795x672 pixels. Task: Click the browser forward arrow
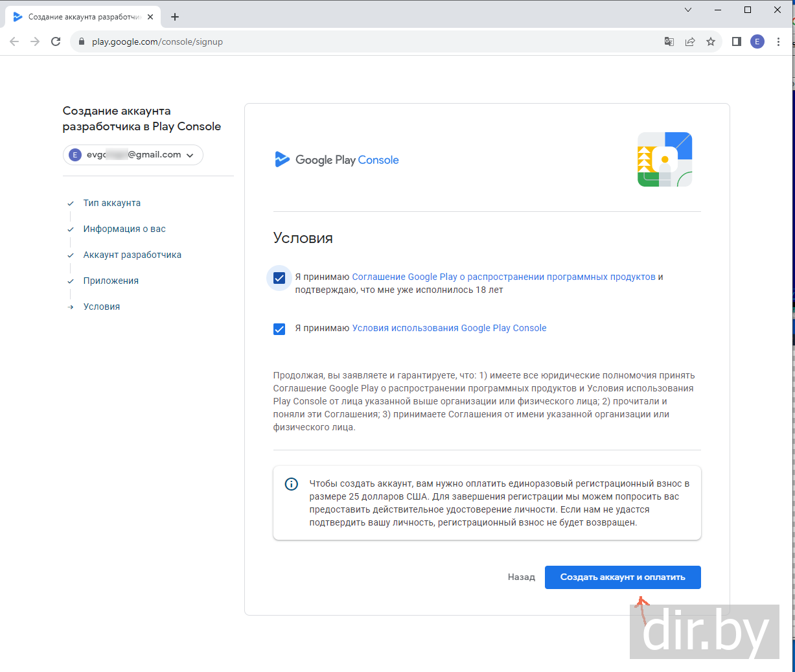click(35, 41)
